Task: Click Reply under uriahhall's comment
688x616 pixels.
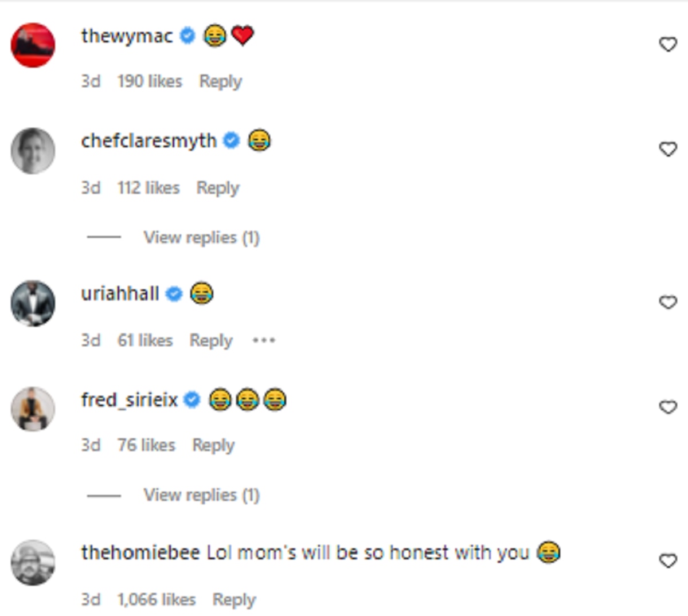Action: pyautogui.click(x=211, y=340)
